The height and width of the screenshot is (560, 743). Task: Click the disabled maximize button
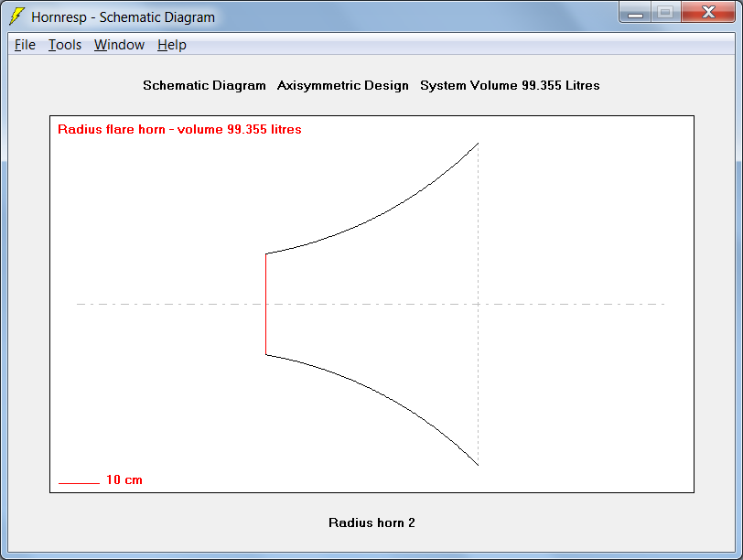tap(666, 12)
